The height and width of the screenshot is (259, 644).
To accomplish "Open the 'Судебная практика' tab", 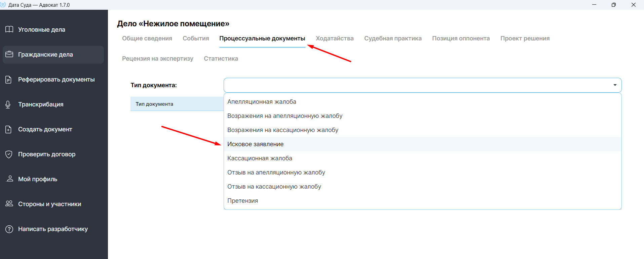I will pos(393,38).
